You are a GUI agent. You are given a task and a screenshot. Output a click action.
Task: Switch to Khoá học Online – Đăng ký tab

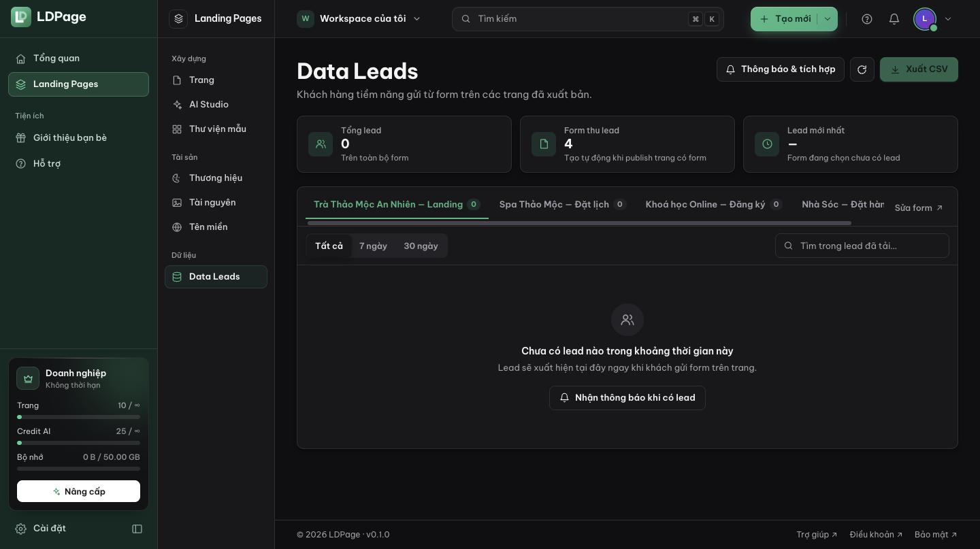(x=714, y=204)
